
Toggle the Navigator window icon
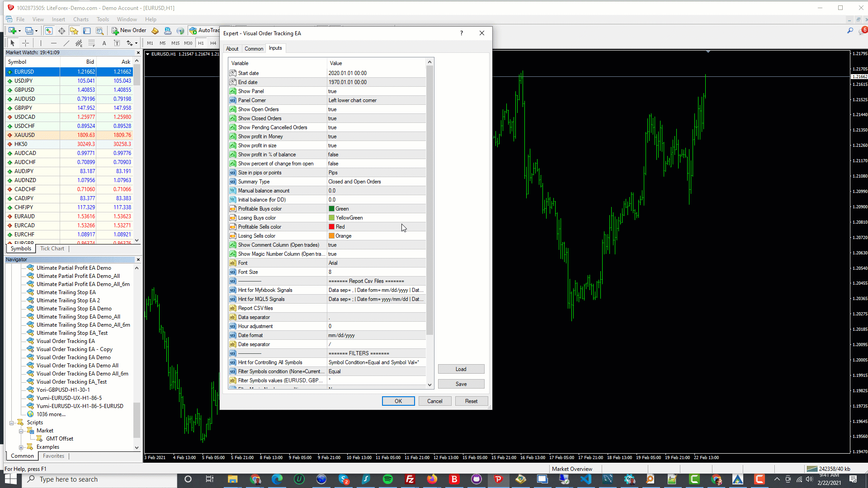(74, 31)
